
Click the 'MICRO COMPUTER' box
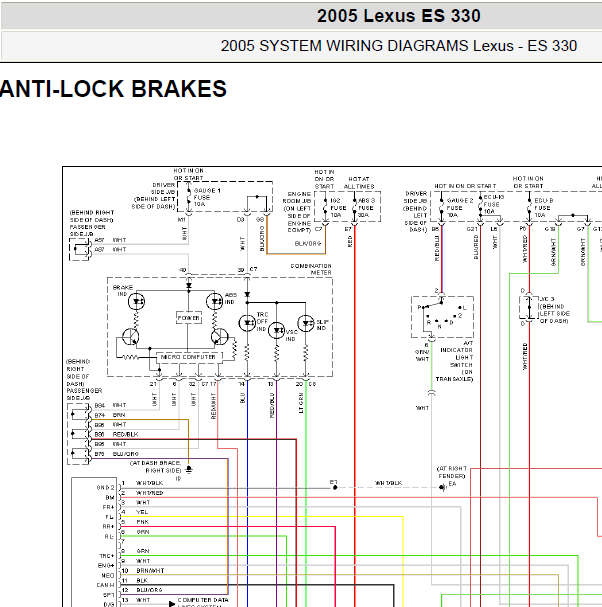188,357
